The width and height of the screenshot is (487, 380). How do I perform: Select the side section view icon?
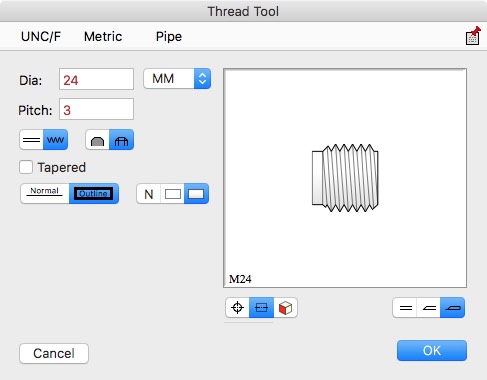tap(261, 307)
